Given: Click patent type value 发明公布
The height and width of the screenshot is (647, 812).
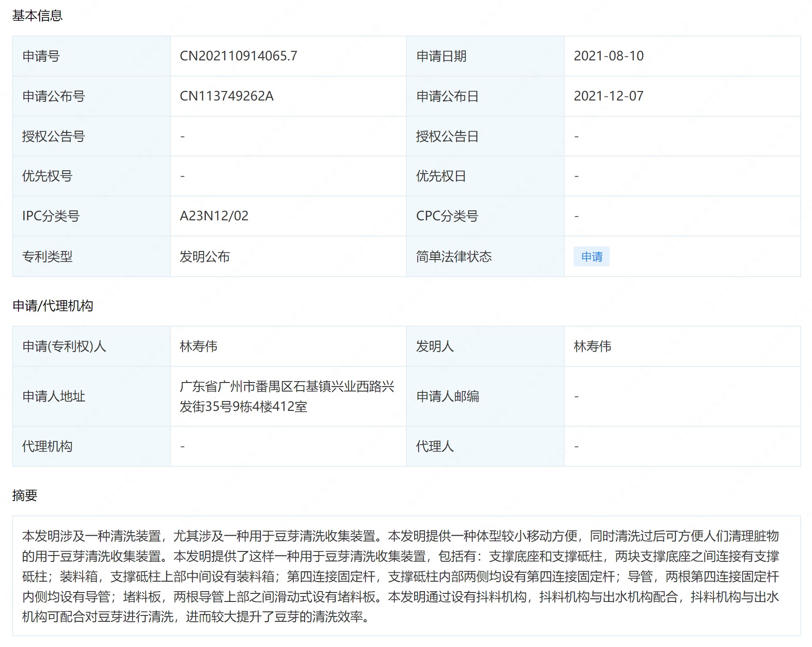Looking at the screenshot, I should 205,256.
